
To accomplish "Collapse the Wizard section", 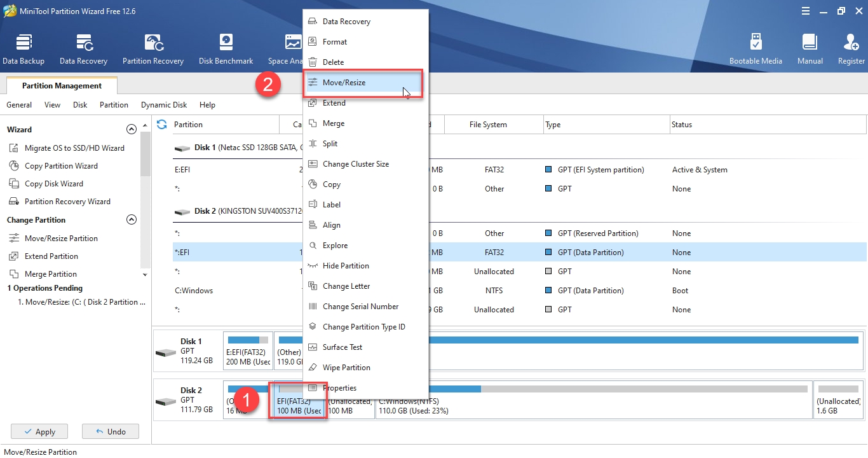I will click(132, 129).
